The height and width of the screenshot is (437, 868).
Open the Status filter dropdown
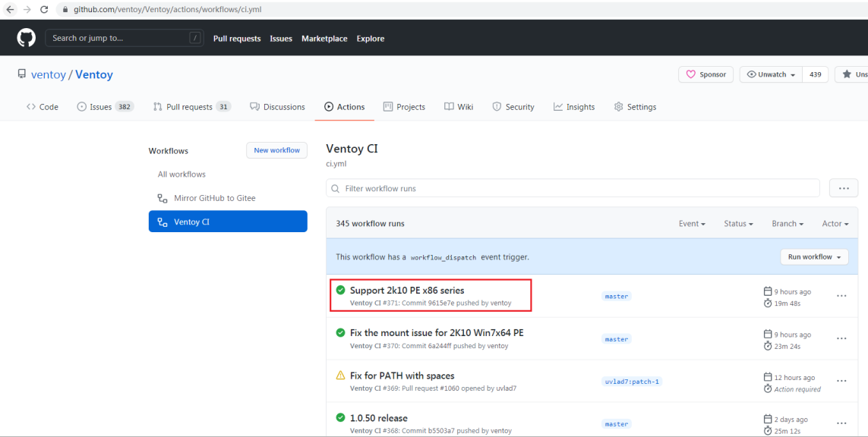tap(738, 224)
